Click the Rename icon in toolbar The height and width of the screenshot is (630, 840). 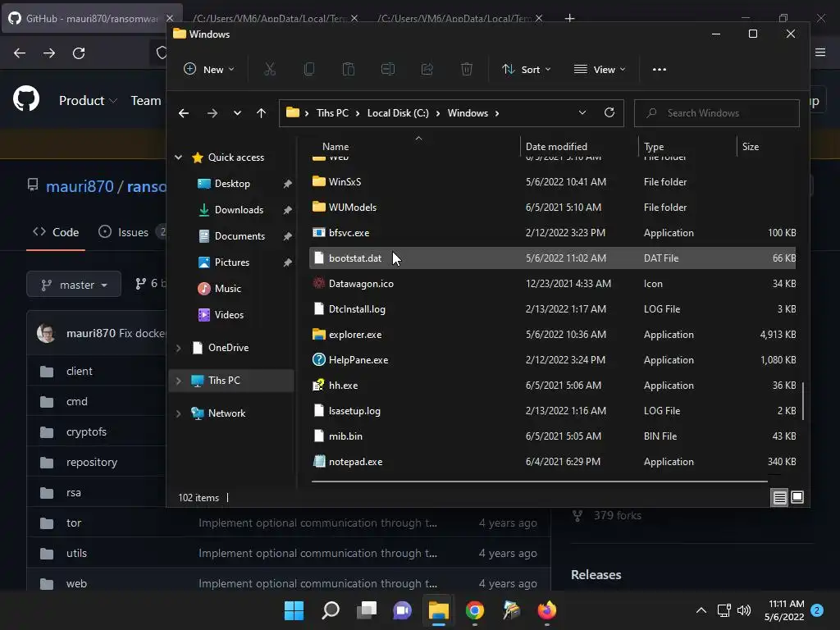[x=388, y=69]
